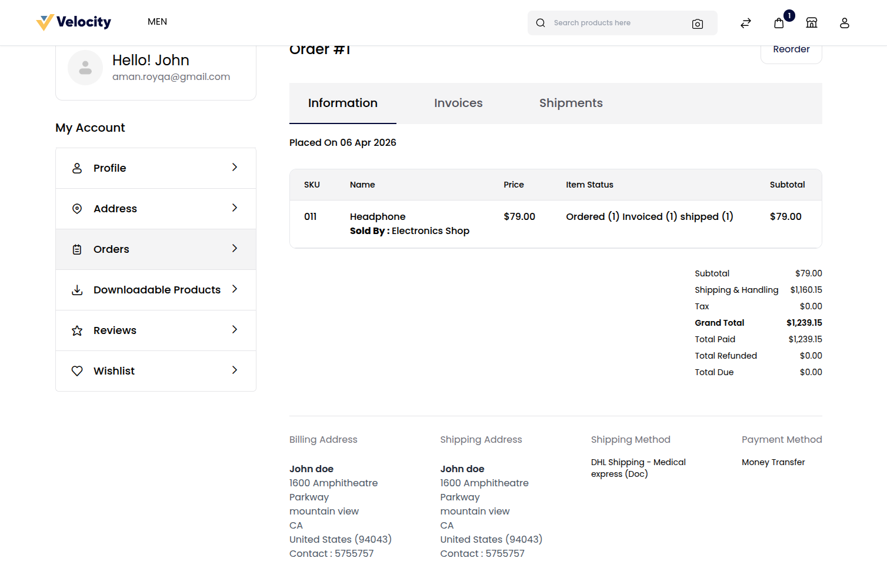Open the MEN menu
The height and width of the screenshot is (588, 887).
[157, 22]
